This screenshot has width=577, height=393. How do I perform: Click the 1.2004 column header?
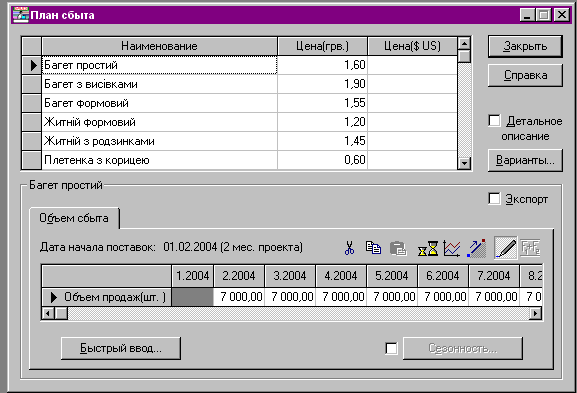pos(192,276)
